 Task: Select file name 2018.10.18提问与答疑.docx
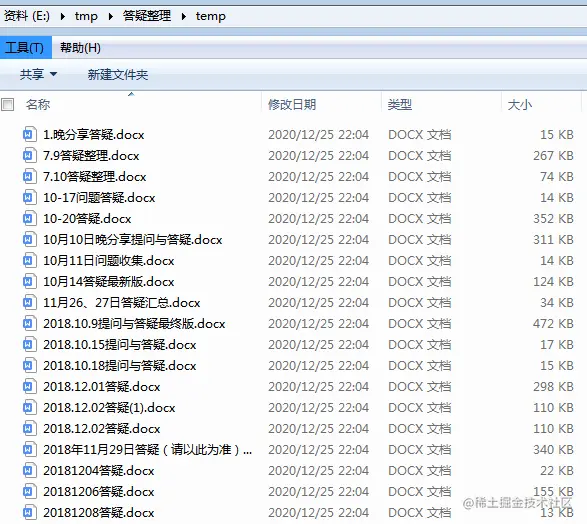click(x=119, y=365)
